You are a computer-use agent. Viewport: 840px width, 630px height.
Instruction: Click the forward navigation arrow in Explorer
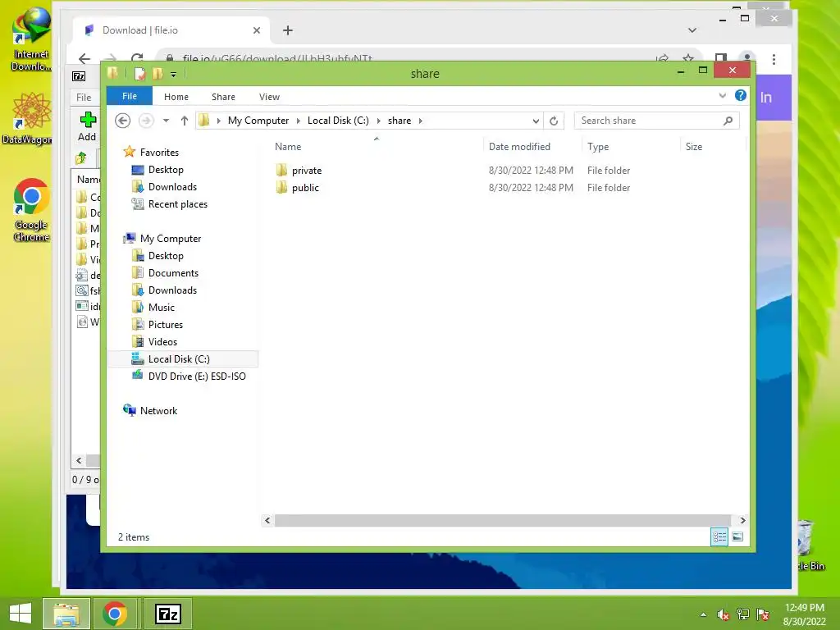[x=146, y=121]
